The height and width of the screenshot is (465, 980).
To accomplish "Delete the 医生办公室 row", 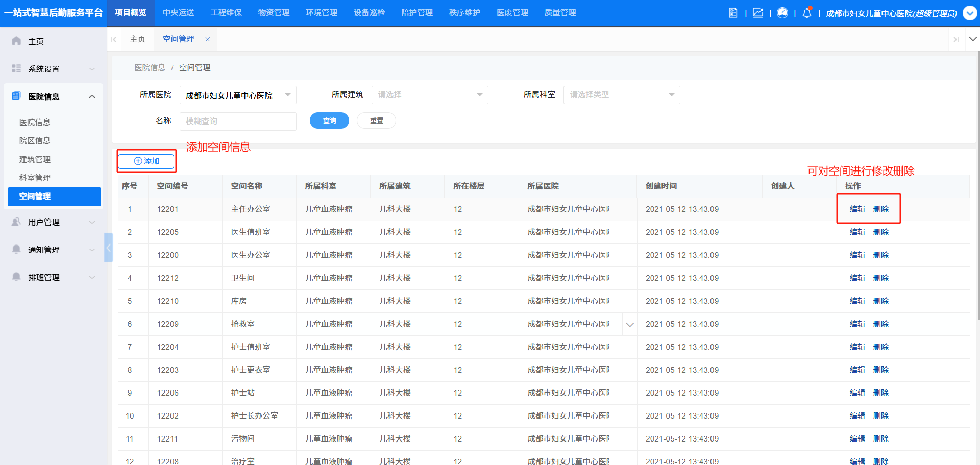I will 881,255.
